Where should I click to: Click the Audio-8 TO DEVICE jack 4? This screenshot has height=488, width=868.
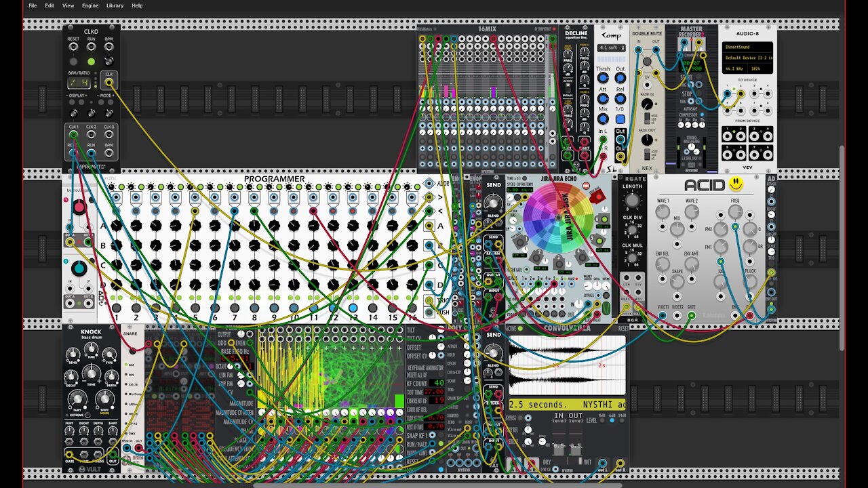click(766, 93)
